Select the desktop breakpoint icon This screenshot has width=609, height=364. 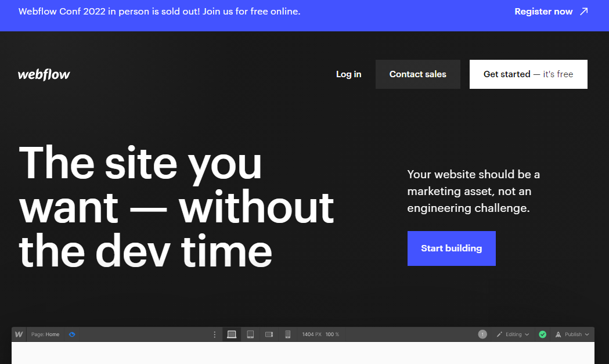tap(232, 334)
